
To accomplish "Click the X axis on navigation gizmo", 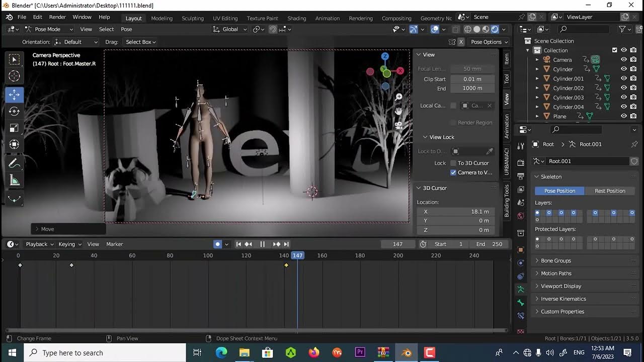I will tap(400, 71).
